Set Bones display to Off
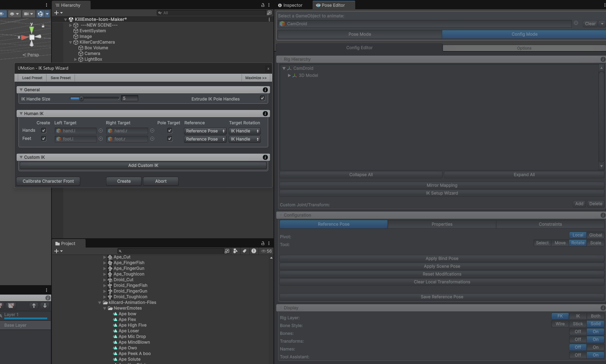The image size is (606, 364). 578,332
